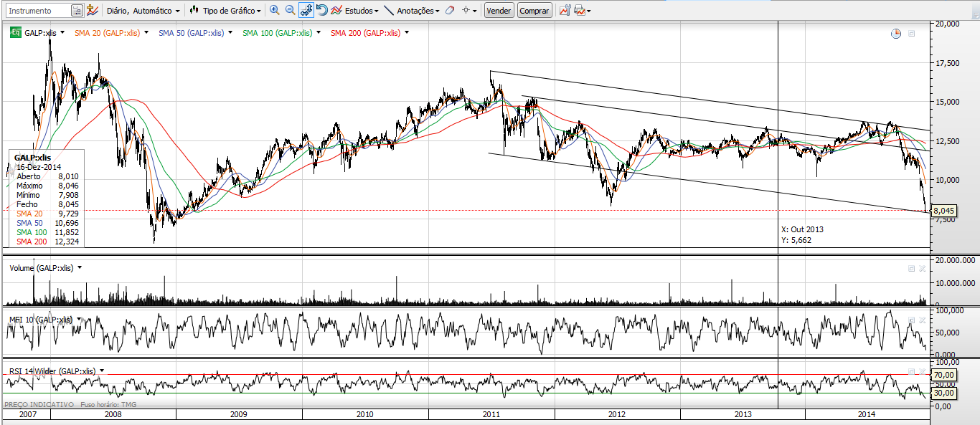The width and height of the screenshot is (980, 425).
Task: Click the chart template icon after Instrumento
Action: (x=93, y=11)
